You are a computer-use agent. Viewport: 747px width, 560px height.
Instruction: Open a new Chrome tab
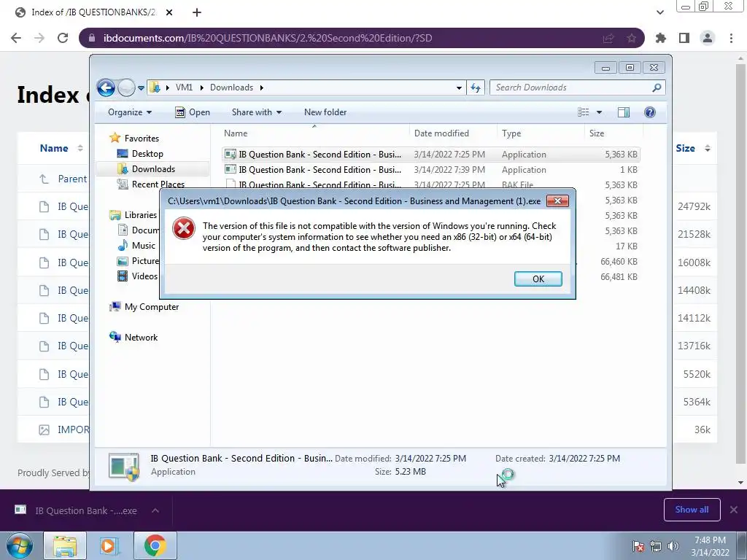[x=197, y=13]
